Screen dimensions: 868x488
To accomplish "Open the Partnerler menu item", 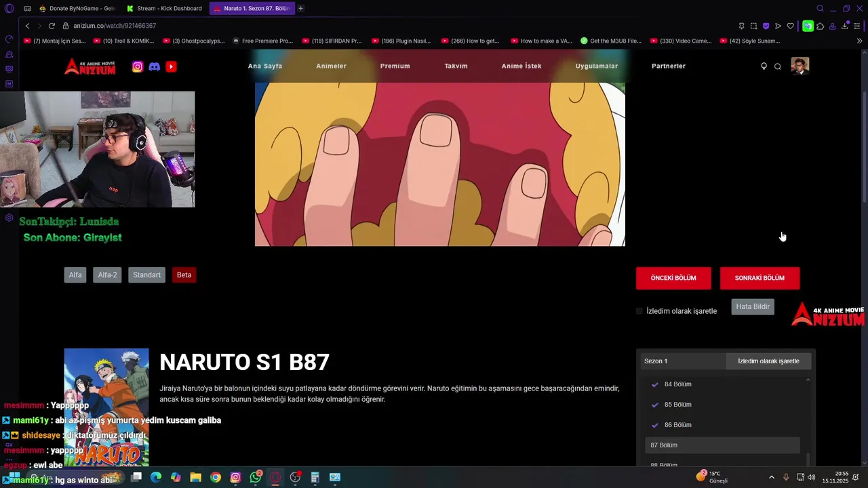I will (x=669, y=66).
